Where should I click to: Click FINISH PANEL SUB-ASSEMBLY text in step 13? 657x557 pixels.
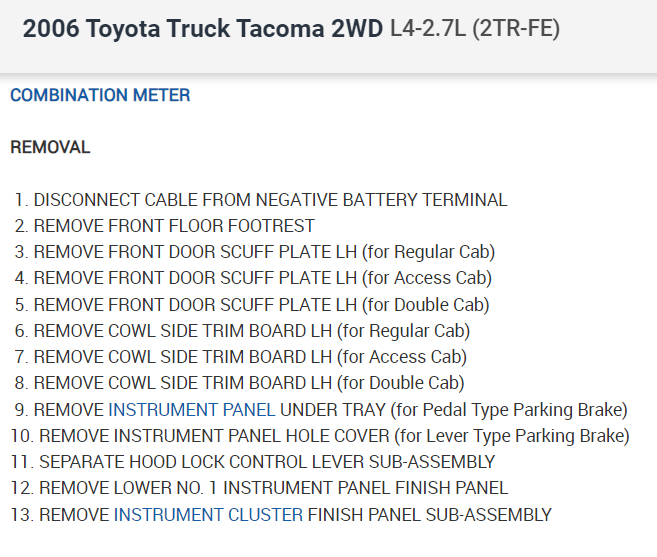tap(429, 515)
